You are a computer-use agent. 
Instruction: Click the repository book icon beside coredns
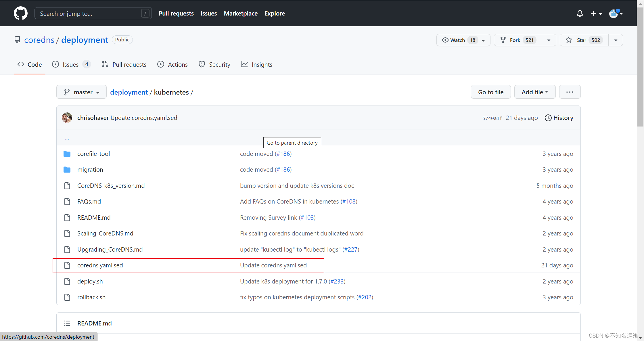click(x=17, y=40)
